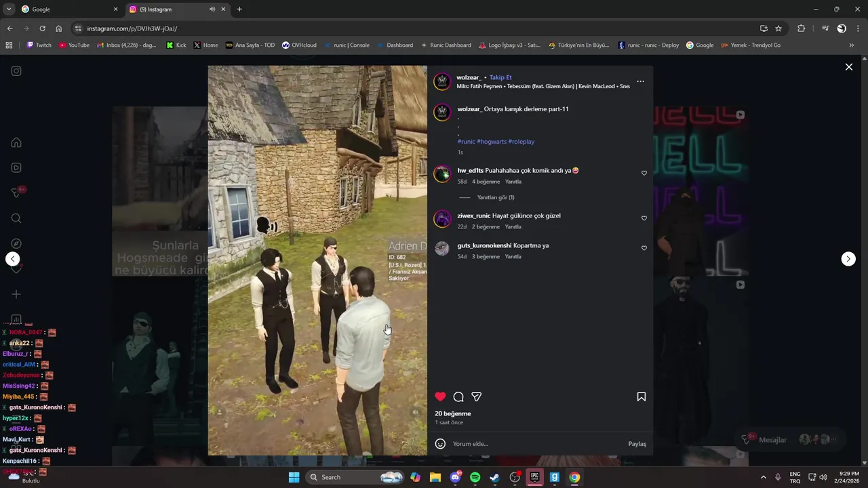The height and width of the screenshot is (488, 868).
Task: Open the Runic Dashboard bookmark
Action: coord(446,45)
